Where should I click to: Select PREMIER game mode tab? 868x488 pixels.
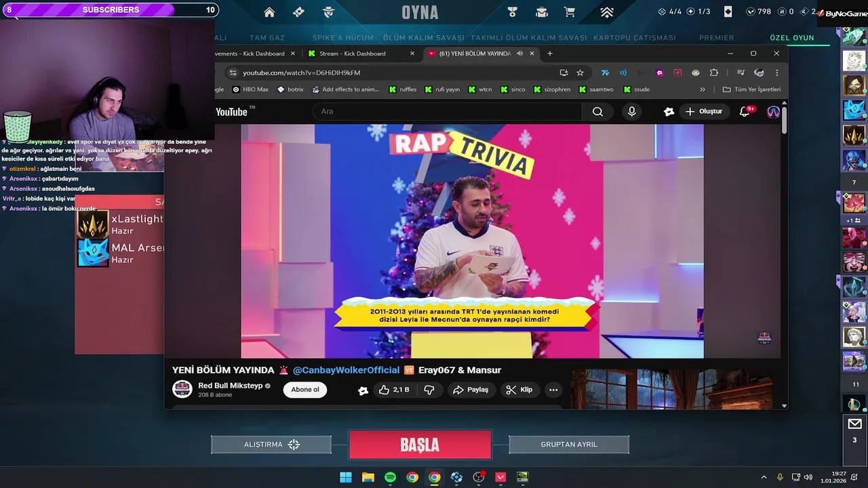tap(716, 38)
